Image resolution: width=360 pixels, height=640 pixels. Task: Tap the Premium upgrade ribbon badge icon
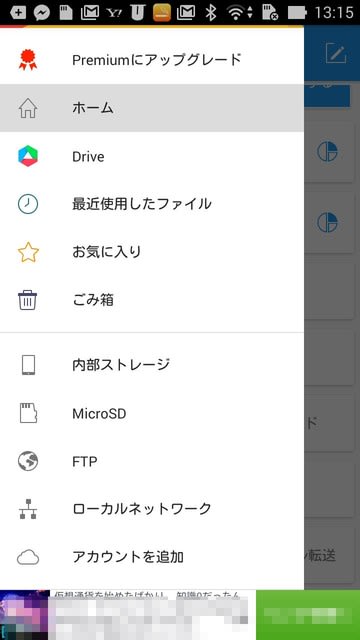[x=28, y=60]
